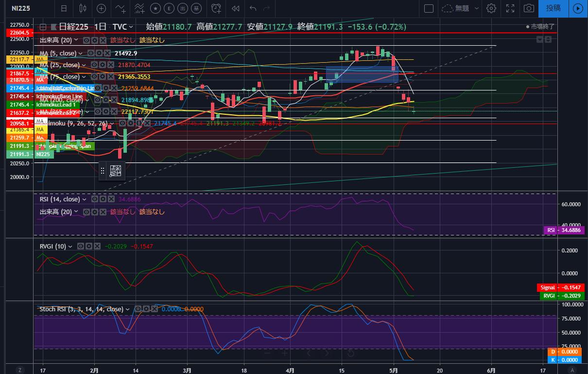Open time zone icon at bottom left
The width and height of the screenshot is (588, 374).
[20, 370]
